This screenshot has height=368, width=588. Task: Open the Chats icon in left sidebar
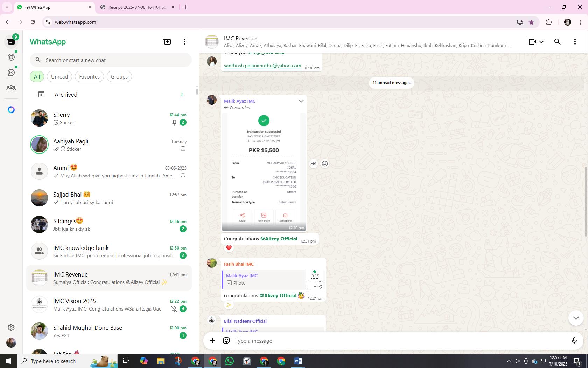coord(11,42)
